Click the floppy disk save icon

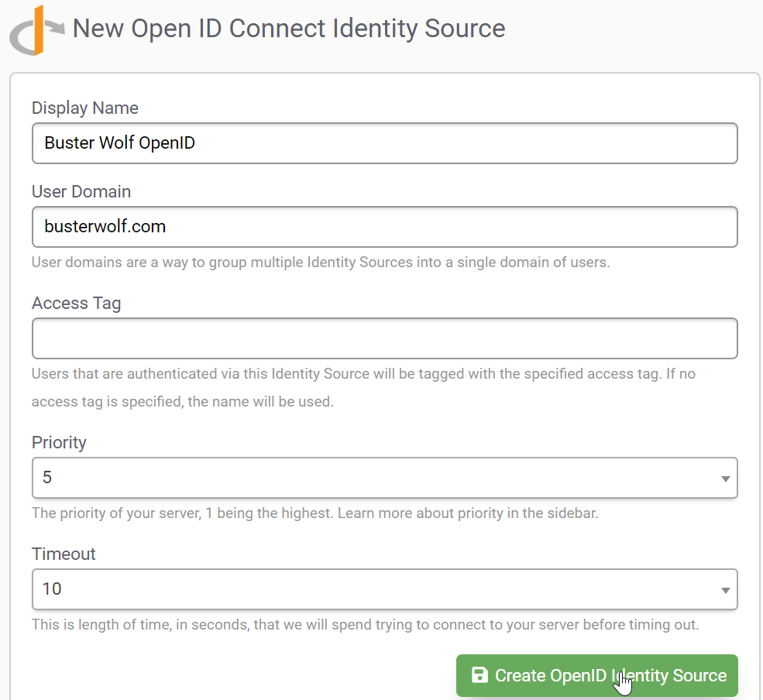coord(479,675)
